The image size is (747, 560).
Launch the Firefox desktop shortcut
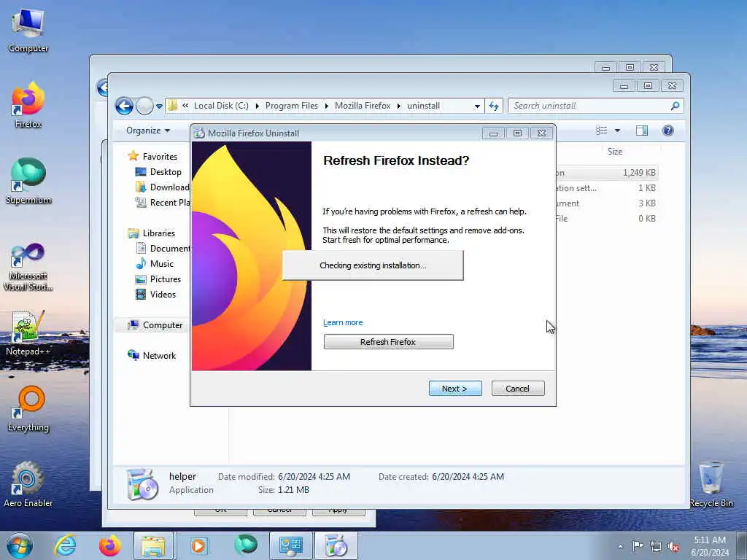coord(28,106)
